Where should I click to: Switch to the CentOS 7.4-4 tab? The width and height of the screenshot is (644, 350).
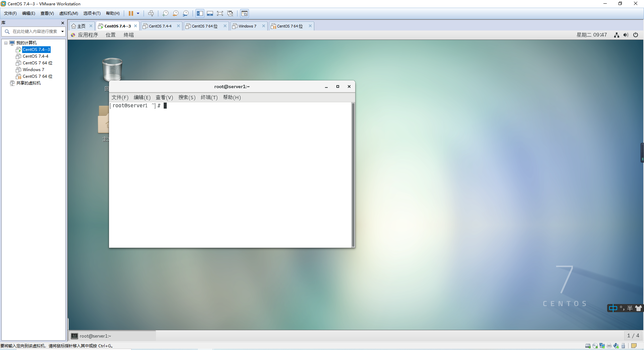click(160, 26)
